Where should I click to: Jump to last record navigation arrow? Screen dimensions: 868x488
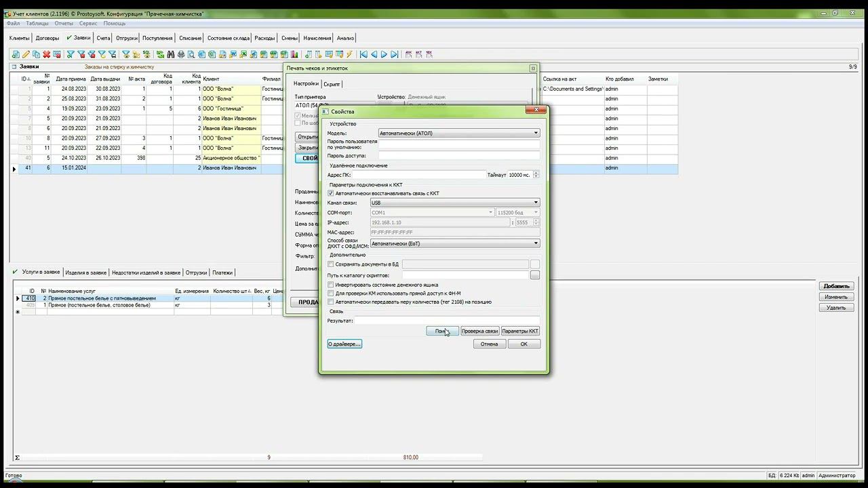click(394, 54)
